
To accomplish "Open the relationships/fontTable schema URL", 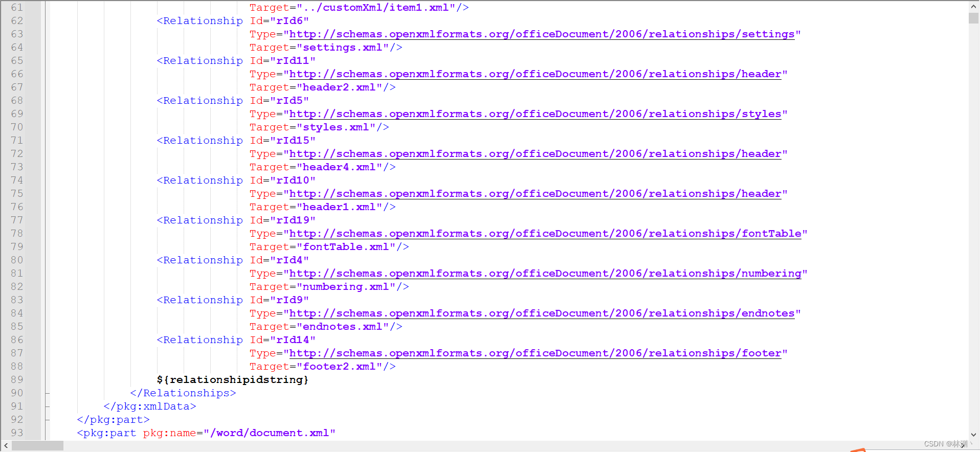I will pyautogui.click(x=545, y=234).
